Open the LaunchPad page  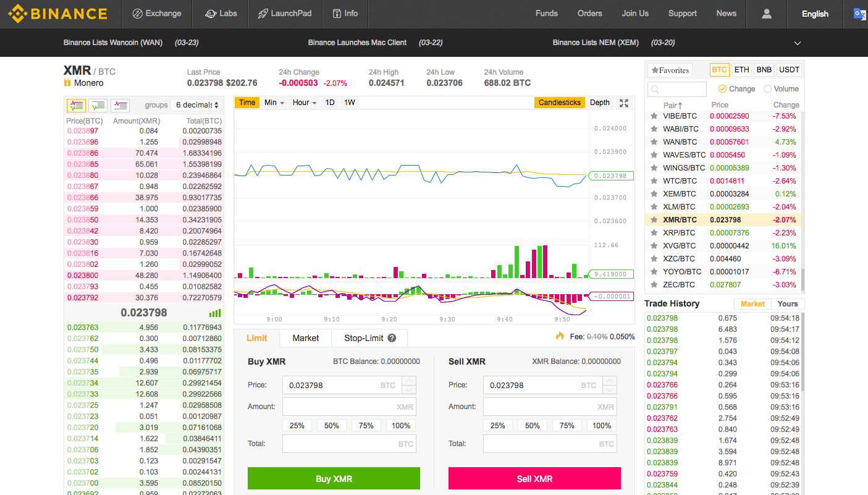click(x=285, y=14)
